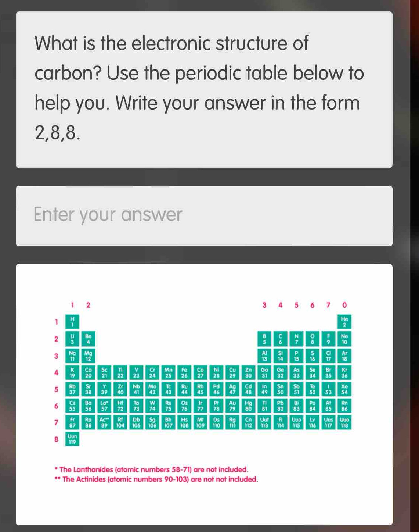This screenshot has width=419, height=532.
Task: Select the Carbon (C) tile, number 6
Action: pos(280,339)
